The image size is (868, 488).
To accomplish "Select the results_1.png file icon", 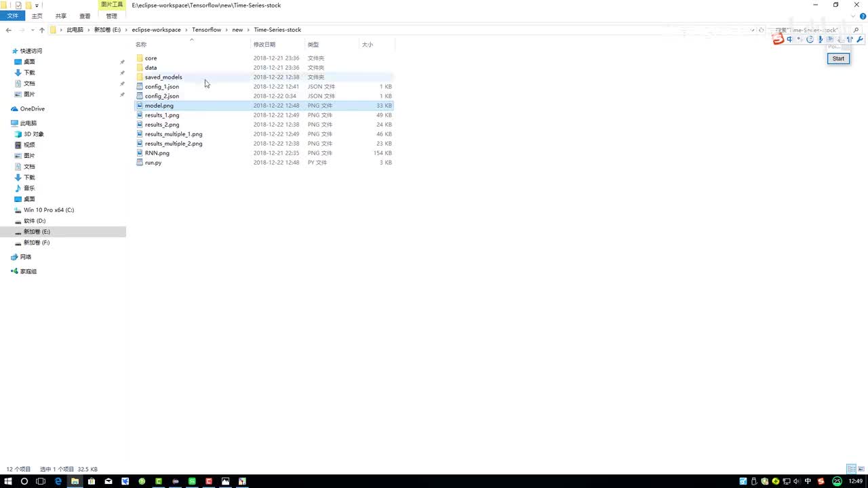I will (140, 115).
